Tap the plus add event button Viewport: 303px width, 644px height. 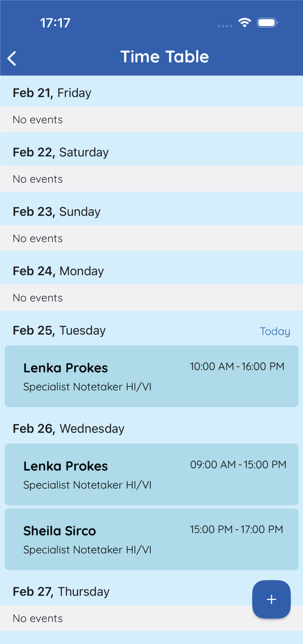(271, 599)
